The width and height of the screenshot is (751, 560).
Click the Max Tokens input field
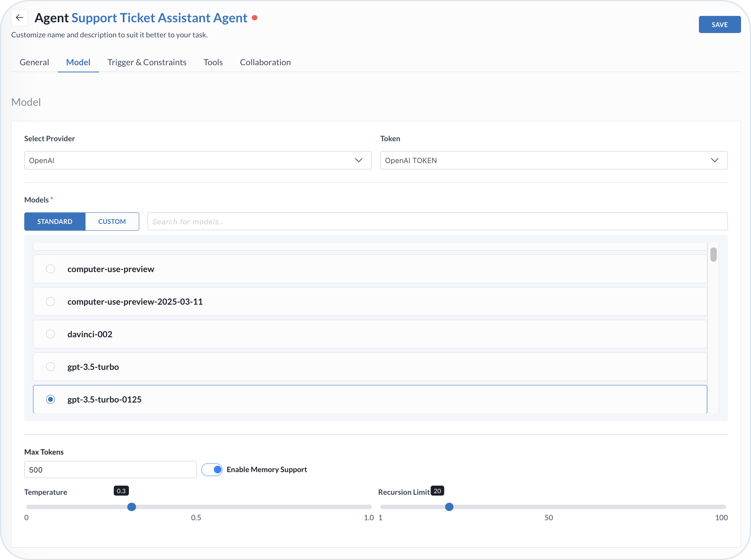point(111,470)
